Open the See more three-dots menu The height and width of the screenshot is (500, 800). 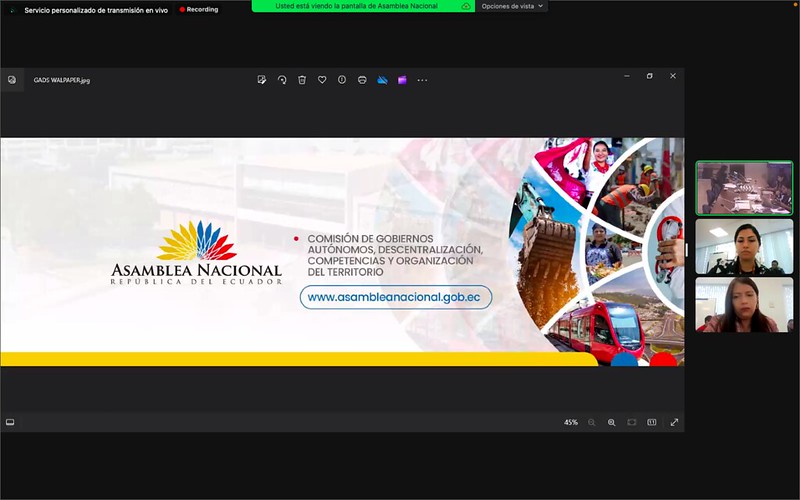(422, 80)
